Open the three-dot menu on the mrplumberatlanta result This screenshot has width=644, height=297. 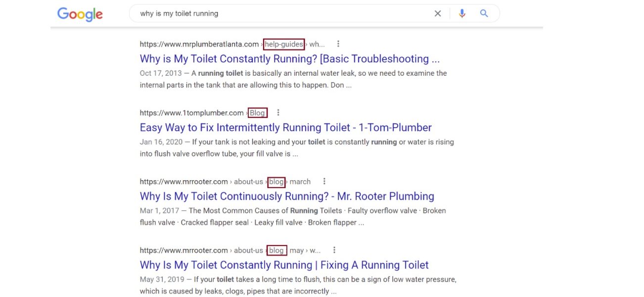coord(338,44)
